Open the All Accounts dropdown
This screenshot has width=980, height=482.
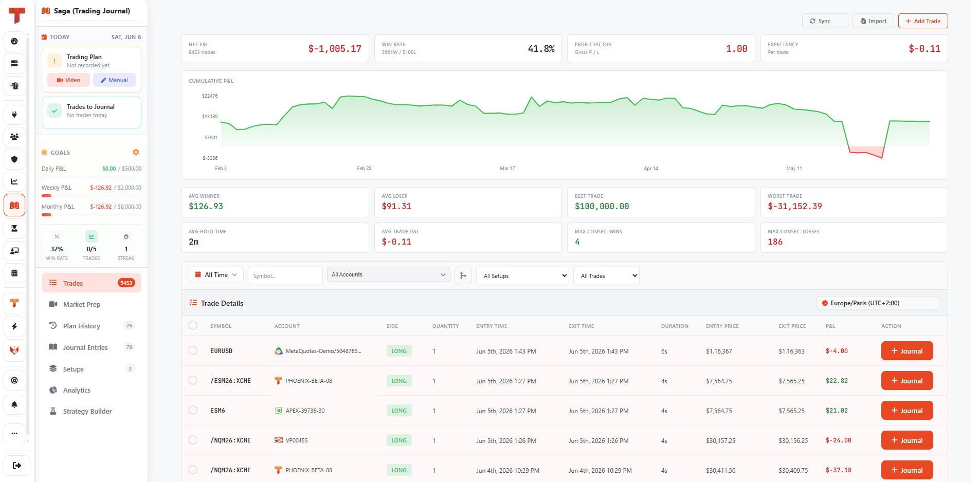pos(389,274)
